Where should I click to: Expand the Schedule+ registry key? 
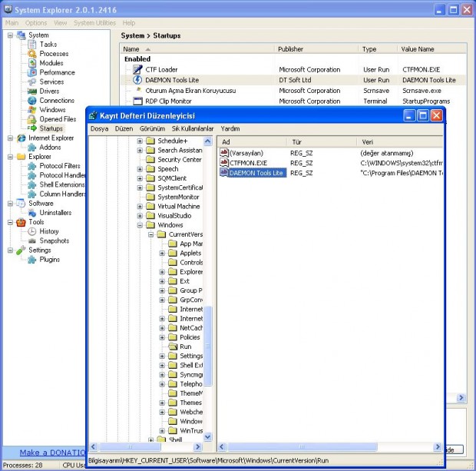[140, 141]
